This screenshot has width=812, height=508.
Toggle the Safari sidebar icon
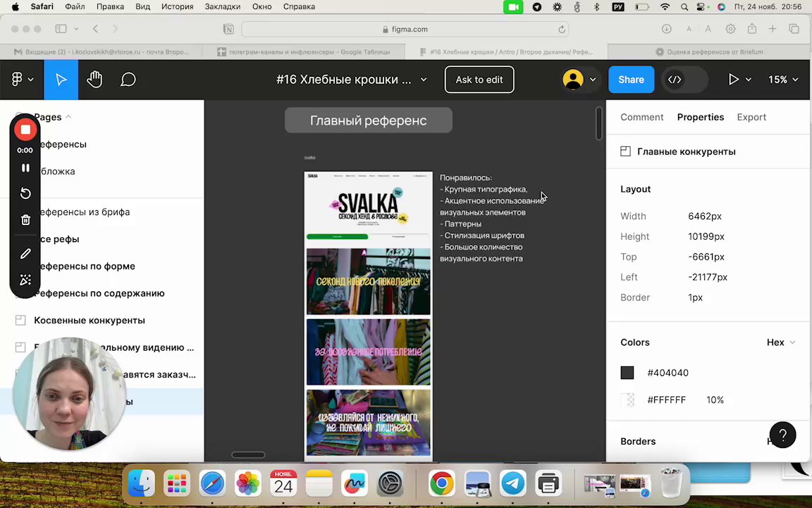(x=61, y=29)
